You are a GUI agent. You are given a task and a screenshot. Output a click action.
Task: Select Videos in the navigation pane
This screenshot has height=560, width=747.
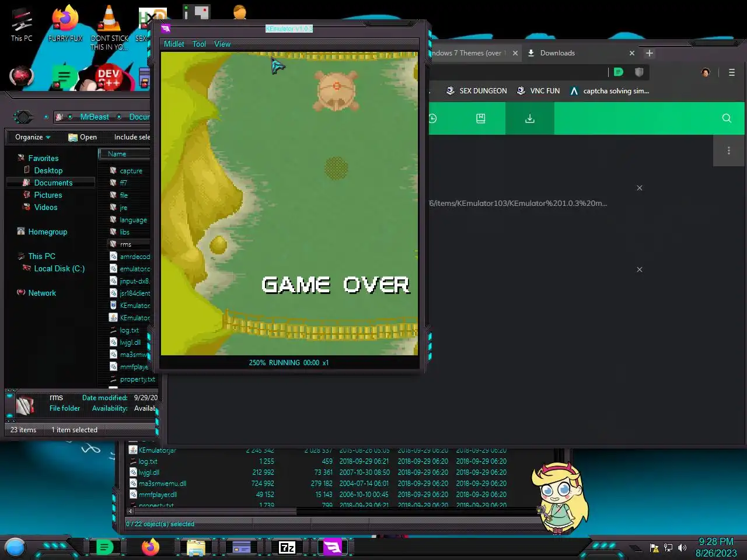(x=46, y=207)
